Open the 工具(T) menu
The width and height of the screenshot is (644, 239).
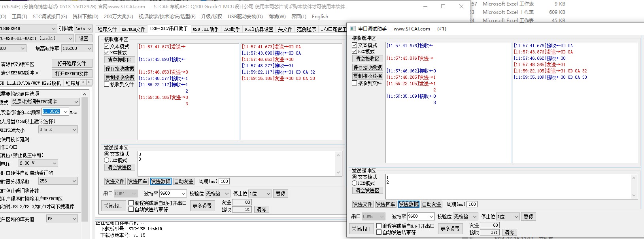click(19, 16)
